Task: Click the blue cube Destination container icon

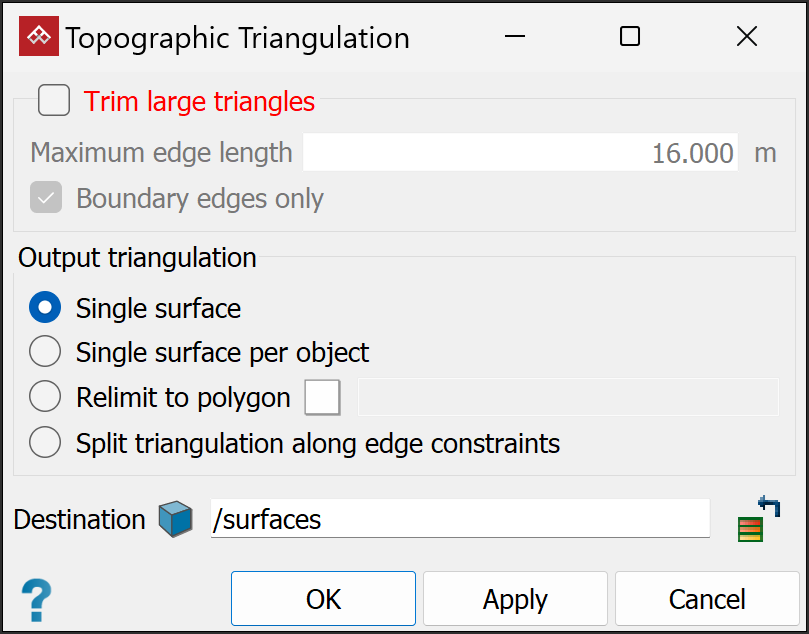Action: coord(175,520)
